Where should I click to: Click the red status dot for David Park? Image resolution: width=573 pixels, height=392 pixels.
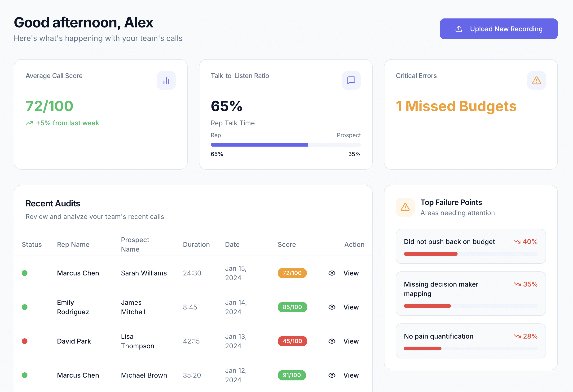(25, 341)
